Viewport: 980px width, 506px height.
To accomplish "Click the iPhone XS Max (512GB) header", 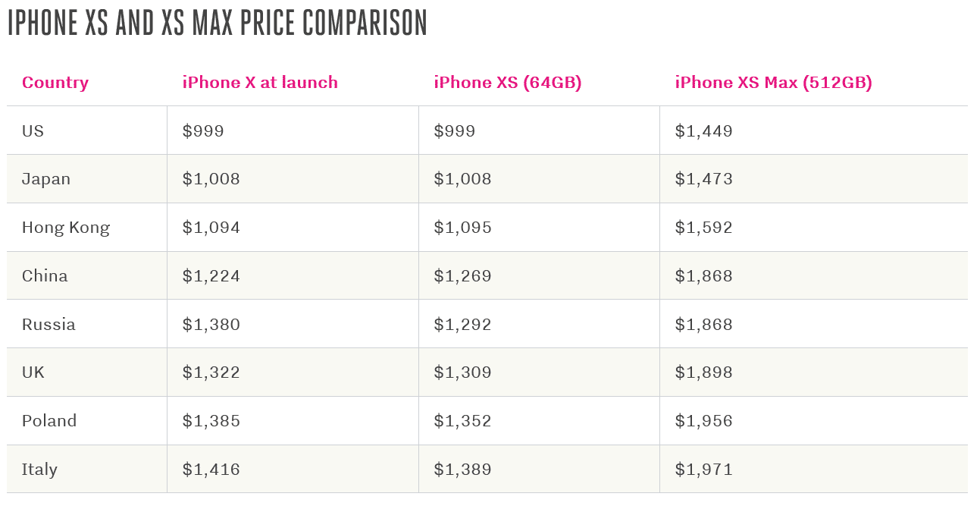I will (x=773, y=83).
